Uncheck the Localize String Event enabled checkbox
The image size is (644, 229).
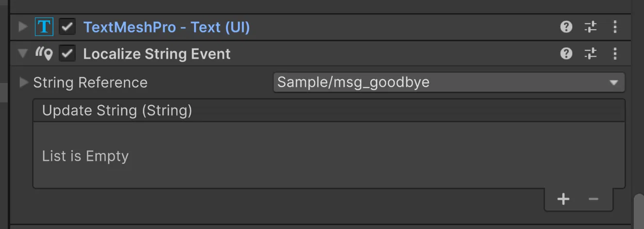coord(67,53)
